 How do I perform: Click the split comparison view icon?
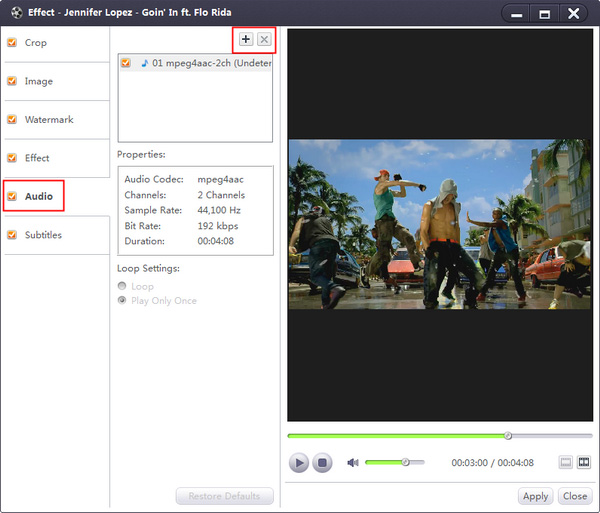(x=583, y=462)
